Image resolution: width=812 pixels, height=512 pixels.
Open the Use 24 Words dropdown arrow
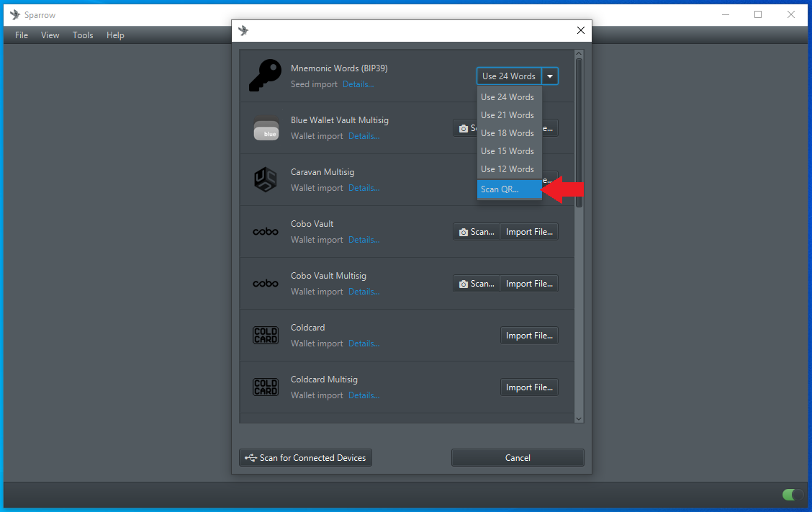(x=550, y=76)
